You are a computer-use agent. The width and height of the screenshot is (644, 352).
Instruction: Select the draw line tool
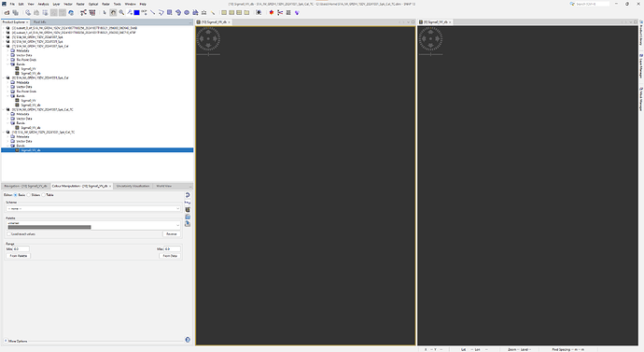[x=152, y=13]
